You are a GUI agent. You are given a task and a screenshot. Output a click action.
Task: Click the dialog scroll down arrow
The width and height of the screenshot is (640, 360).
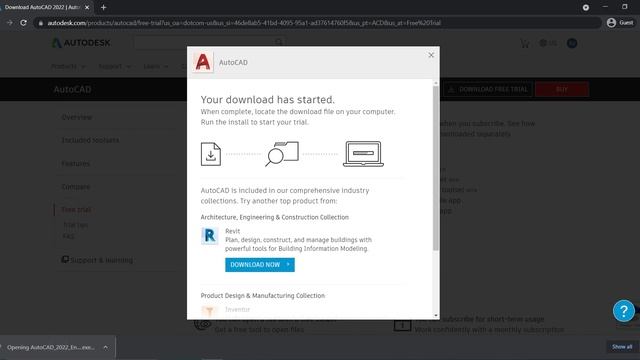click(x=436, y=316)
